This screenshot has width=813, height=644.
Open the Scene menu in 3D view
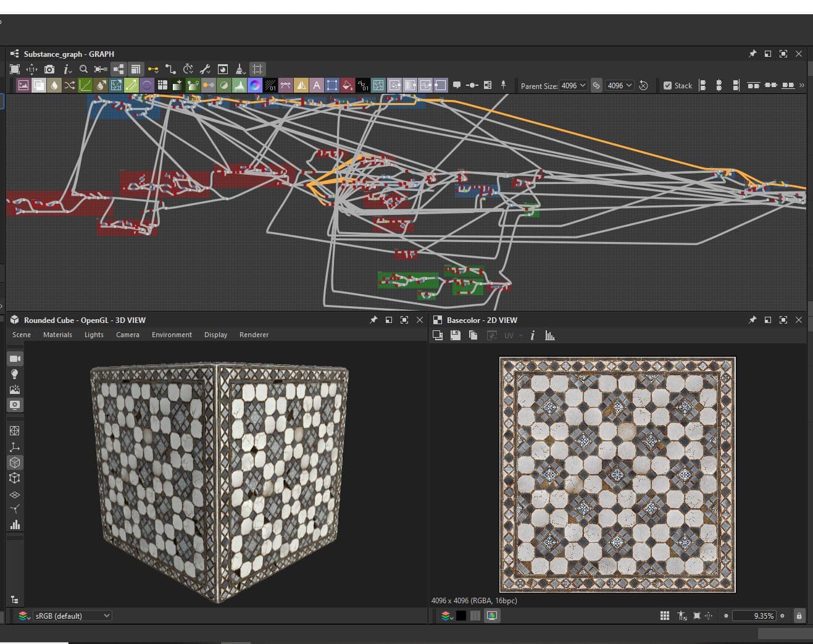point(22,335)
